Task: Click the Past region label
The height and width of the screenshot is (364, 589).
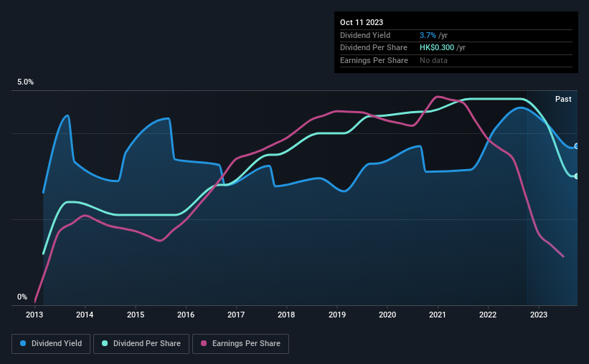Action: tap(563, 99)
